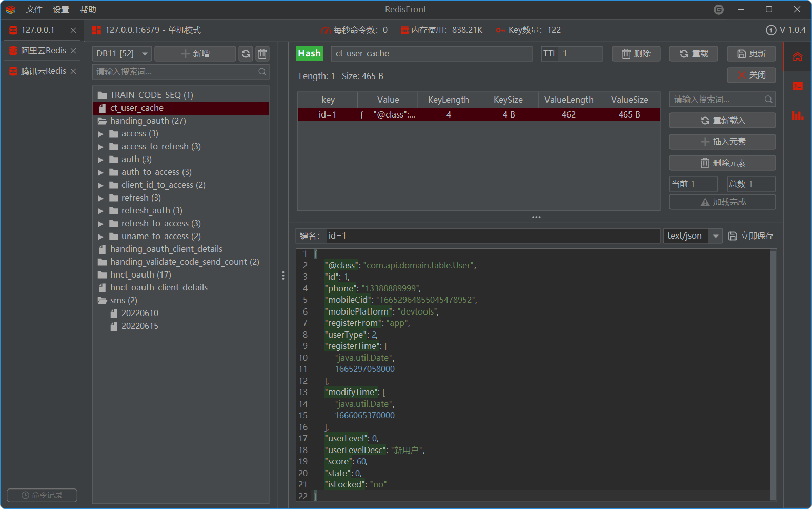Click the RedisFront app logo
Viewport: 812px width, 509px height.
(x=11, y=10)
